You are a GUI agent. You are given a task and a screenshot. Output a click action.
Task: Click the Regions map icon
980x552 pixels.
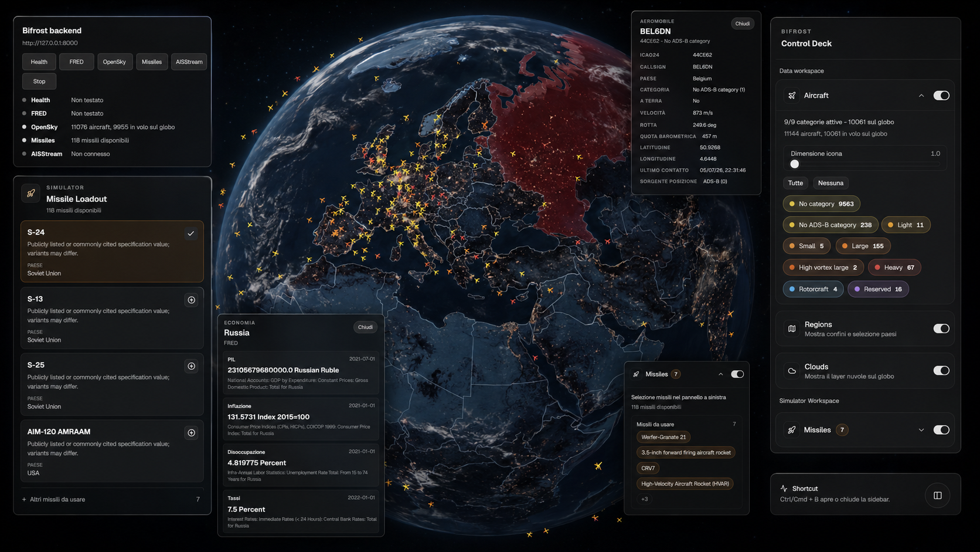(x=792, y=329)
